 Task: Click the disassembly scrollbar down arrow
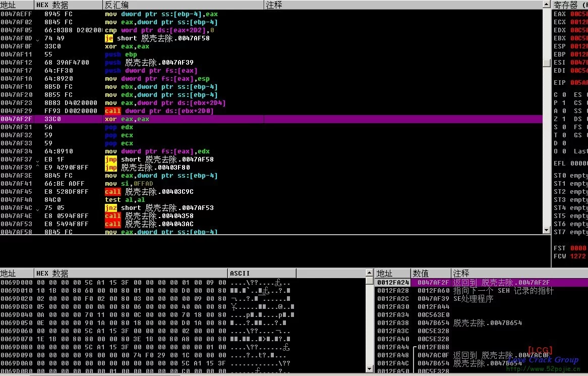[547, 230]
